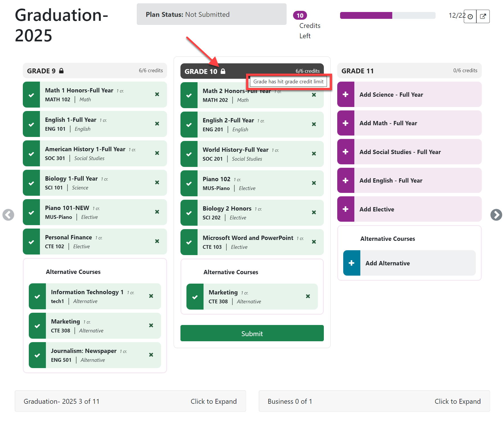Image resolution: width=504 pixels, height=422 pixels.
Task: Remove Math 2 Honors from Grade 10
Action: pyautogui.click(x=314, y=95)
